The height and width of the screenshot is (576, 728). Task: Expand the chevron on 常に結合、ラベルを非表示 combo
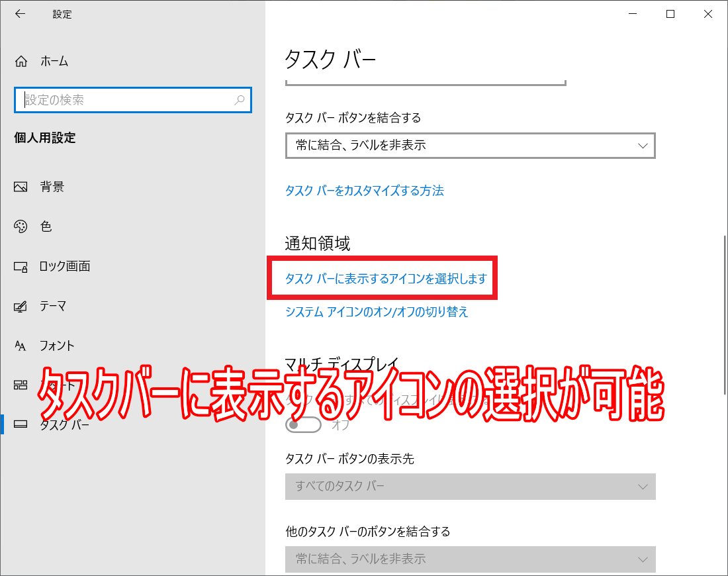(643, 146)
